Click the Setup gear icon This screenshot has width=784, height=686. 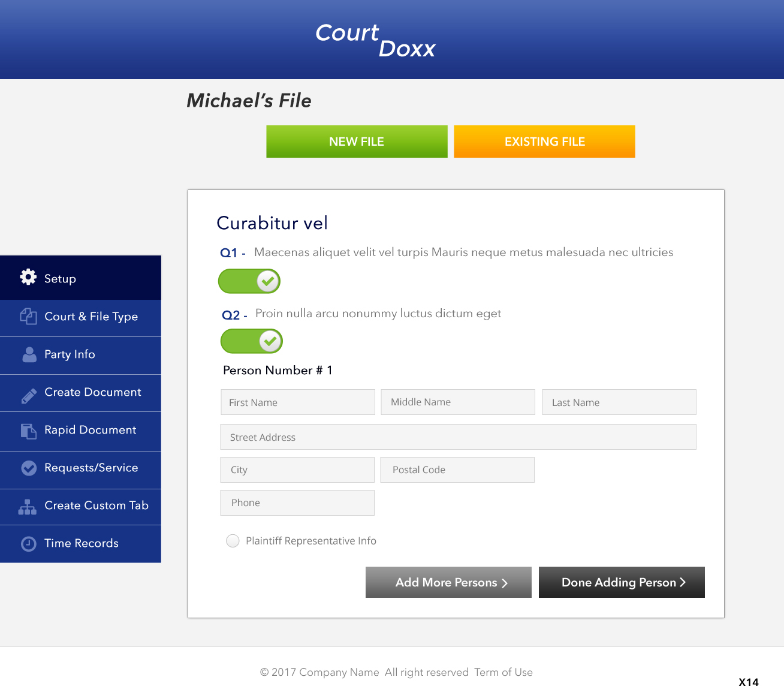click(x=28, y=276)
